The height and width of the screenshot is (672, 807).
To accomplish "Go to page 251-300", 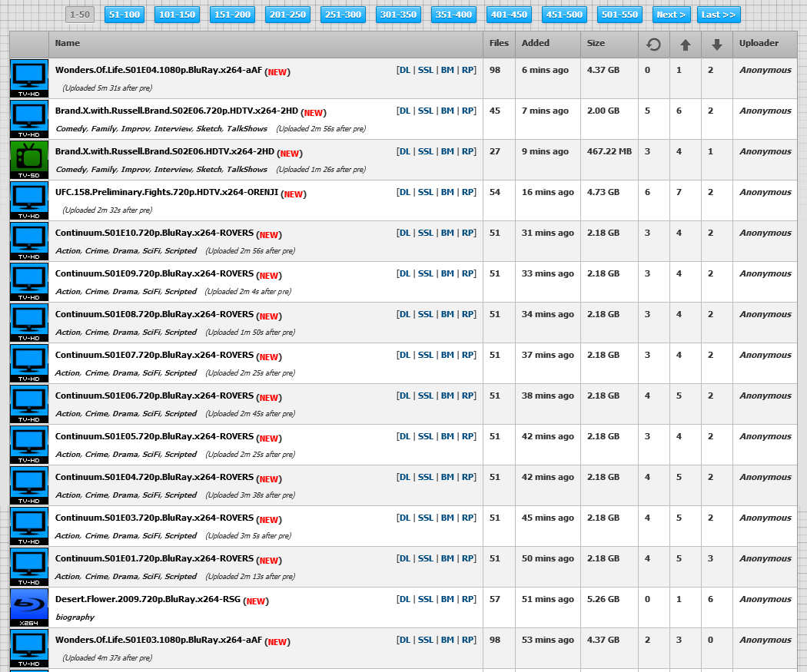I will 343,15.
